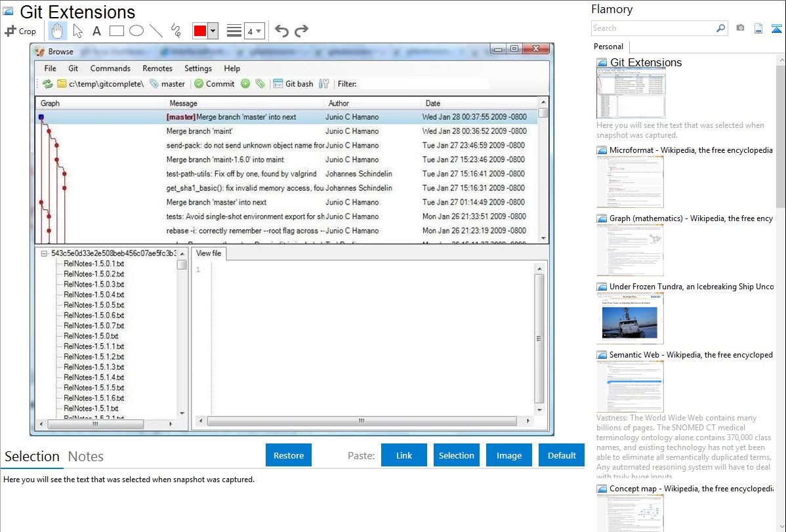Viewport: 786px width, 532px height.
Task: Select the text annotation tool
Action: point(96,31)
